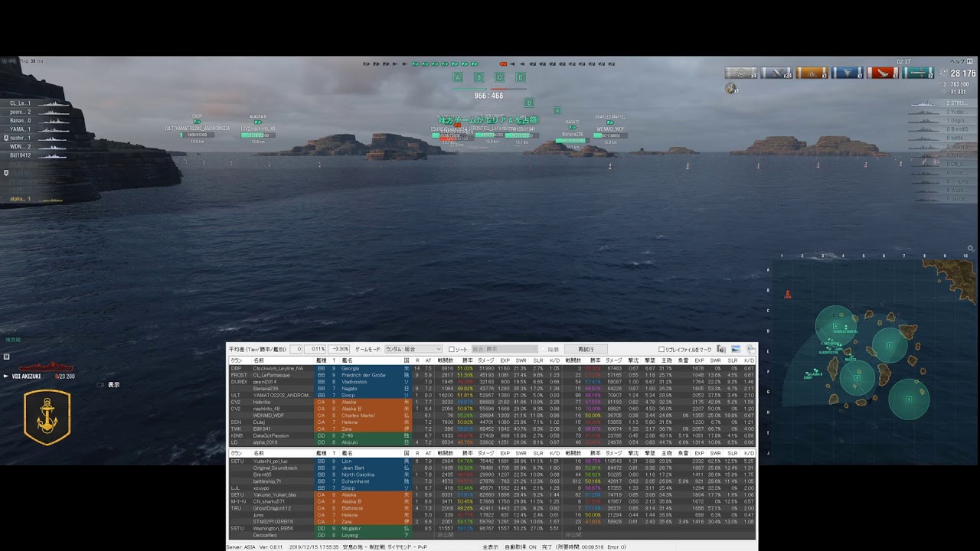Click Server: ASIA in the status bar
Image resolution: width=980 pixels, height=551 pixels.
pos(241,547)
